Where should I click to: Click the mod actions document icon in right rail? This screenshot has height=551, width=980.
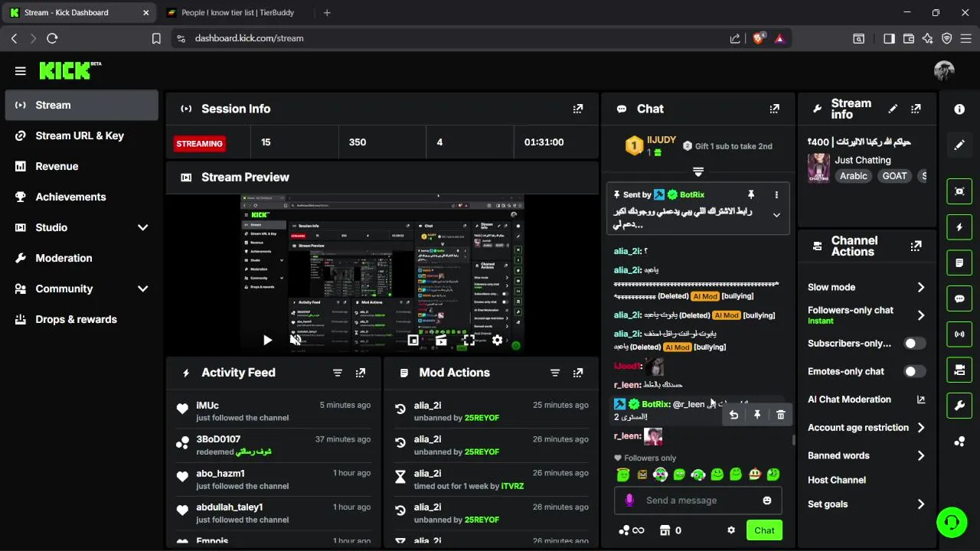[959, 262]
